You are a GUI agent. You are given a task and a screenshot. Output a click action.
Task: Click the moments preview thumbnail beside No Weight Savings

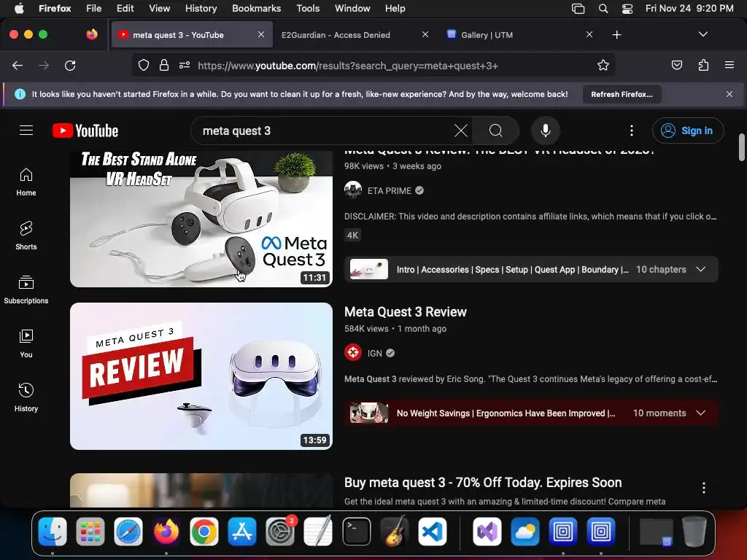(368, 413)
